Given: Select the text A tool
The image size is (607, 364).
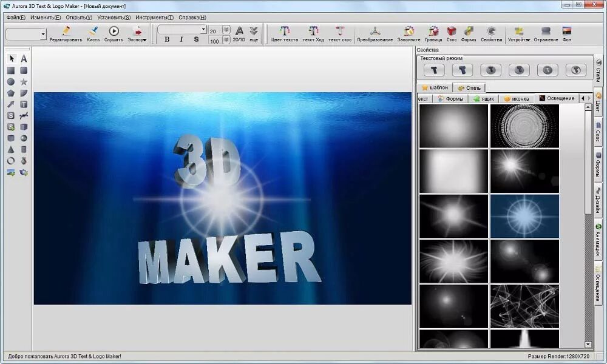Looking at the screenshot, I should click(x=24, y=59).
